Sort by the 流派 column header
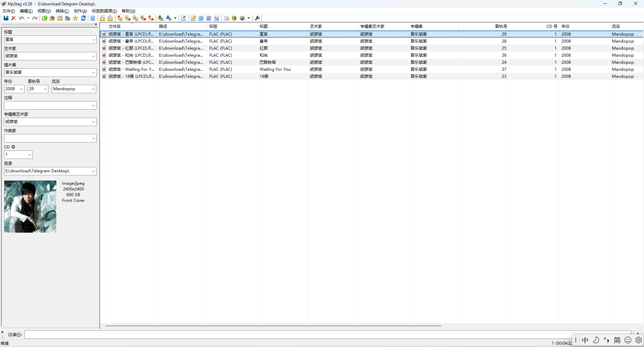The height and width of the screenshot is (347, 644). 627,26
